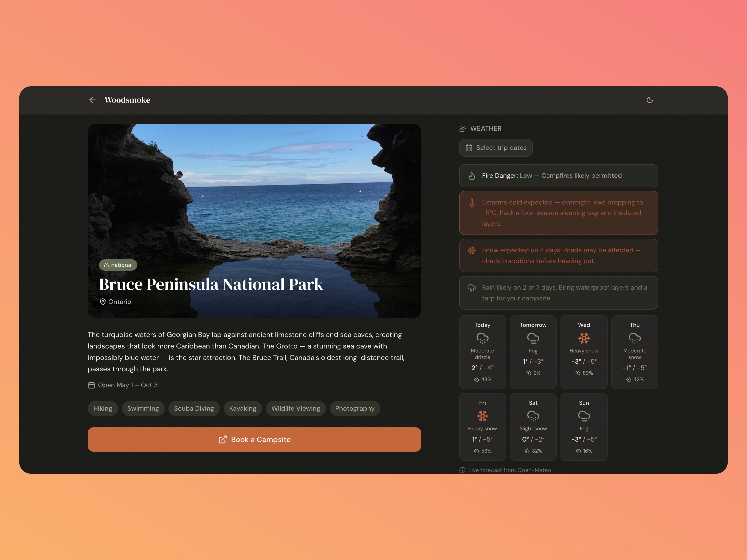This screenshot has width=747, height=560.
Task: Click the info icon beside Live forecast
Action: pos(462,470)
